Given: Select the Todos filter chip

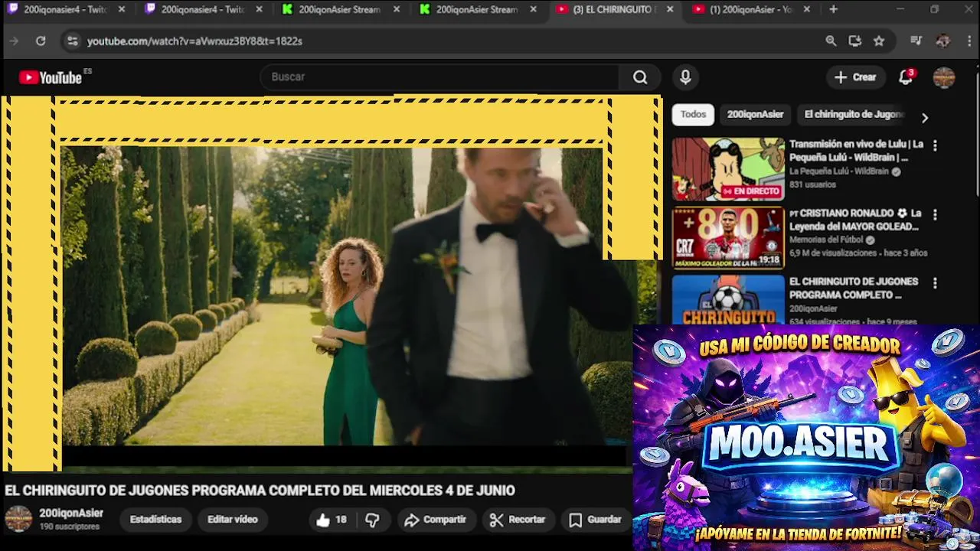Looking at the screenshot, I should (x=693, y=115).
